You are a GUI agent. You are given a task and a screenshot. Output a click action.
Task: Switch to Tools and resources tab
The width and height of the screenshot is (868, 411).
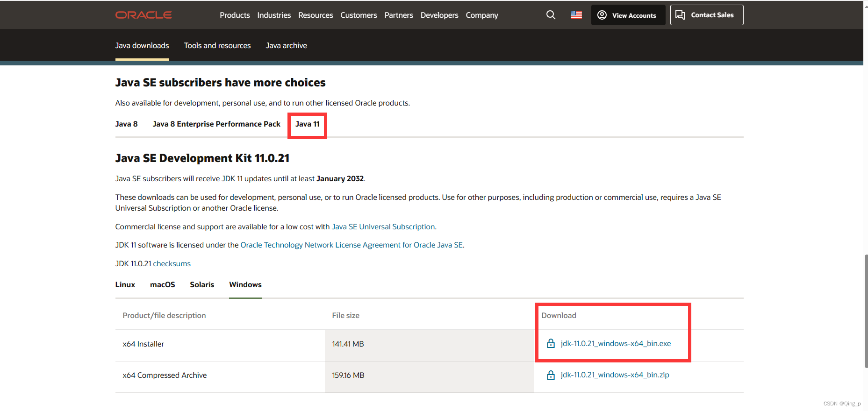tap(217, 45)
